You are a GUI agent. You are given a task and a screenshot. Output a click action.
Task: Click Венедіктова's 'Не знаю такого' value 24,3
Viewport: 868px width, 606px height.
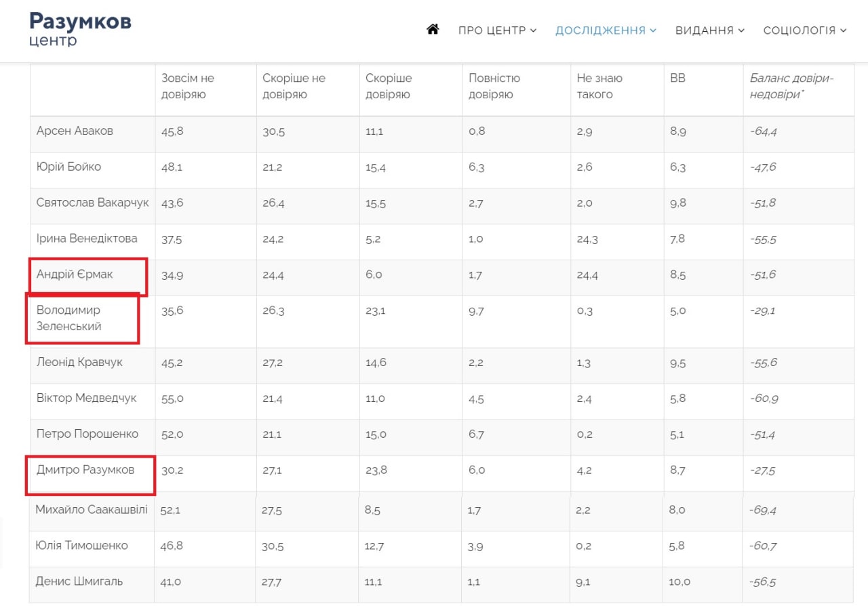(587, 239)
